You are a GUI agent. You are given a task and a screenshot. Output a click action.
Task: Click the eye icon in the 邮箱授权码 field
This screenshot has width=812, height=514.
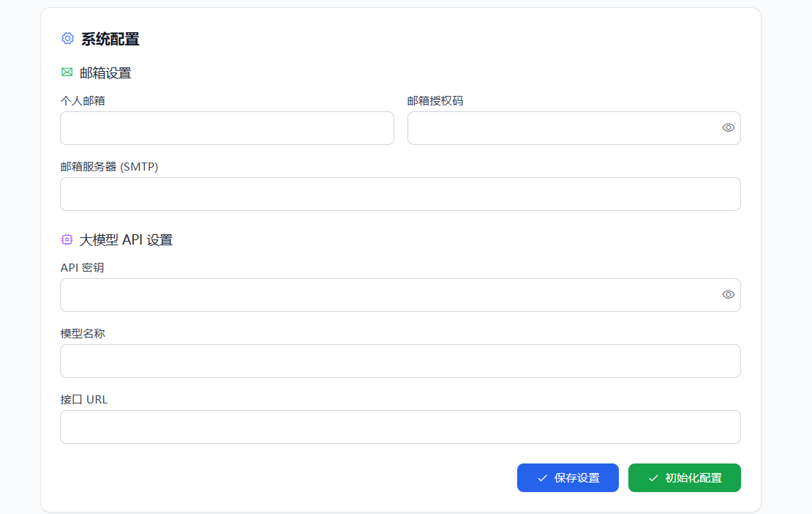coord(728,127)
